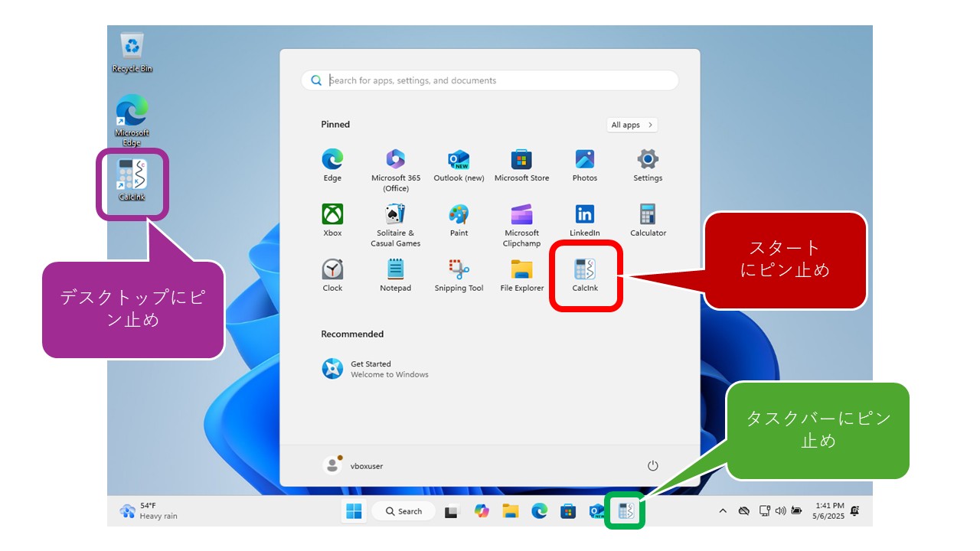Open Microsoft Store in pinned apps
Viewport: 980px width, 551px height.
tap(521, 165)
